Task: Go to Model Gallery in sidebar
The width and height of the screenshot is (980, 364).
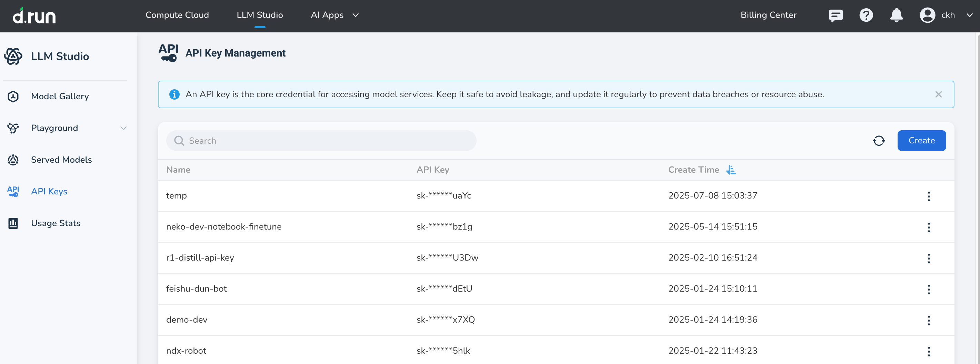Action: point(60,96)
